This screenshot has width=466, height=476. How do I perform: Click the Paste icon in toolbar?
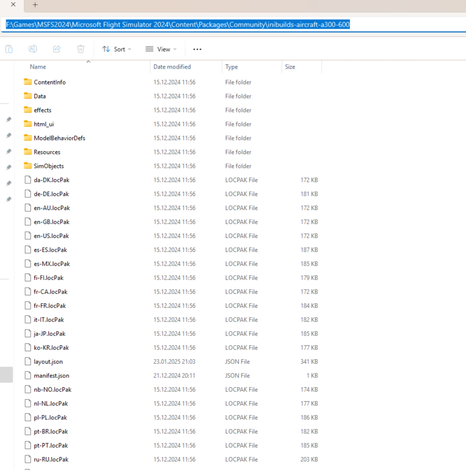pos(9,49)
